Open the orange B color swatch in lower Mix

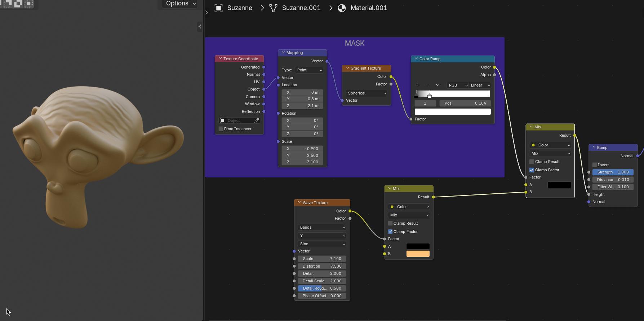pos(418,254)
